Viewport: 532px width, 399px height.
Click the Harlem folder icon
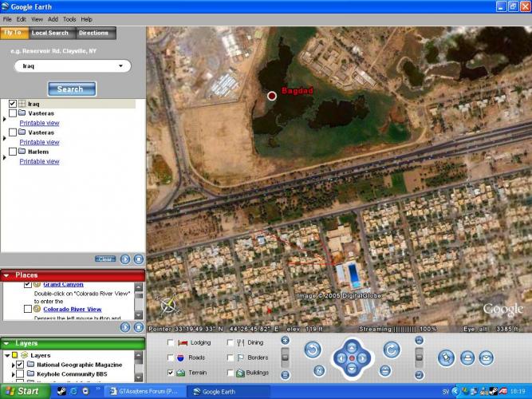[x=22, y=151]
